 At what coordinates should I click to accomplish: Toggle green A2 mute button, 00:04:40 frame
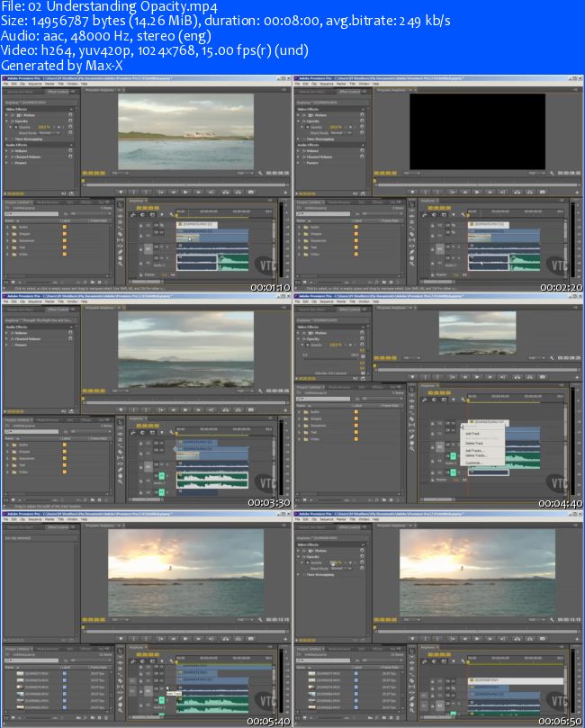[x=453, y=456]
